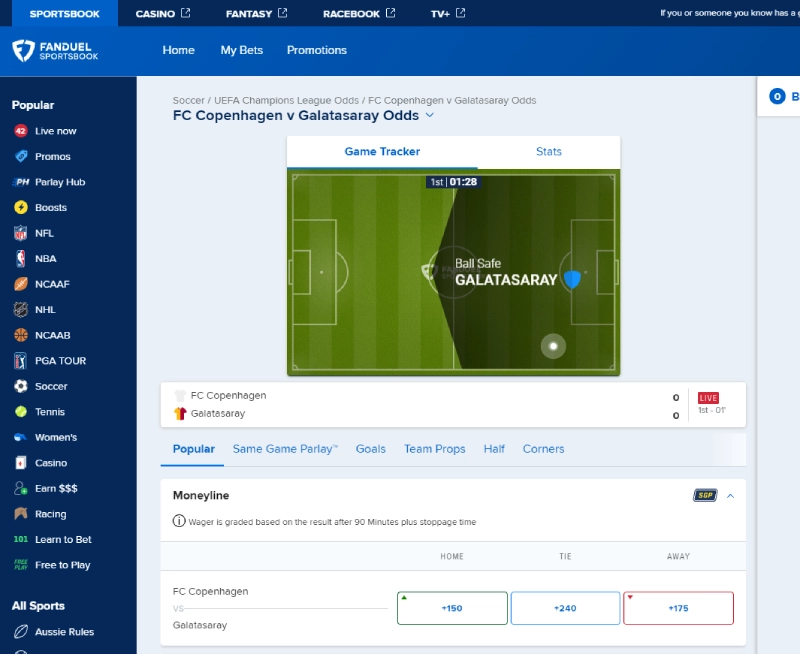Screen dimensions: 800x654
Task: Click the Boosts lightning icon
Action: (x=21, y=207)
